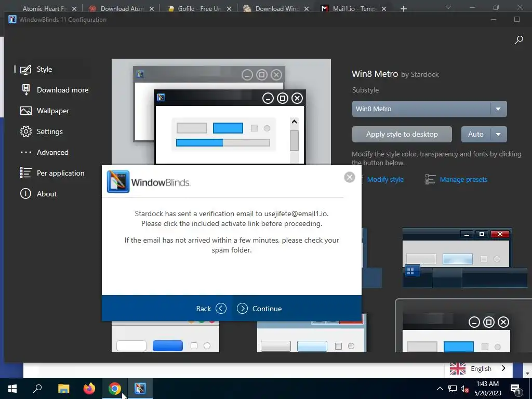Open the Manage presets link
Screen dimensions: 532x399
click(463, 179)
